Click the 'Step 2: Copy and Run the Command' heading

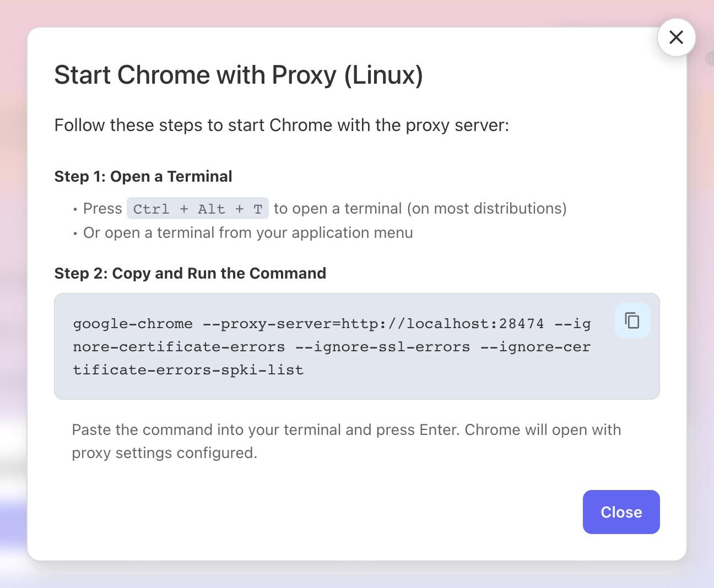click(x=190, y=273)
